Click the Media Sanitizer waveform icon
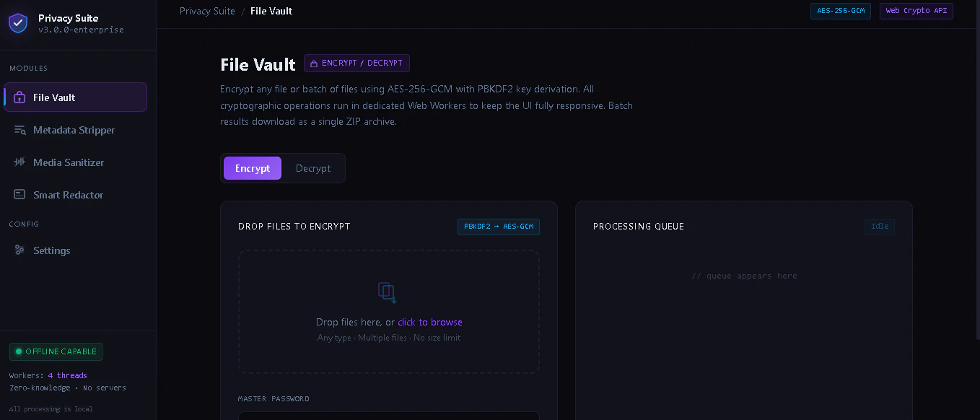 tap(19, 162)
